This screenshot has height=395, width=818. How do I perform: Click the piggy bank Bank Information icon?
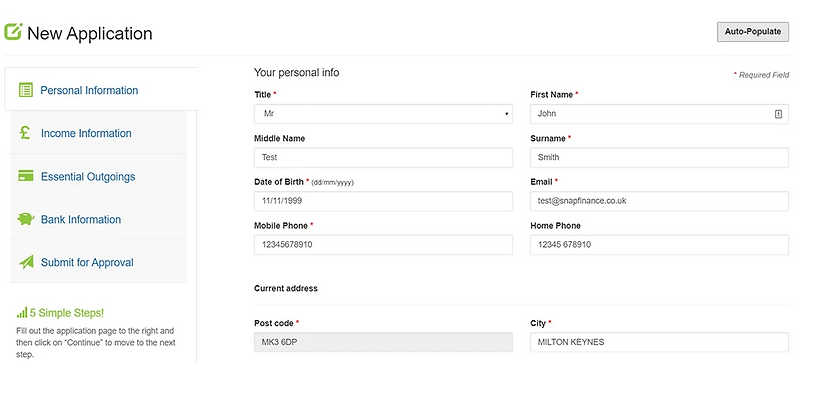coord(26,219)
